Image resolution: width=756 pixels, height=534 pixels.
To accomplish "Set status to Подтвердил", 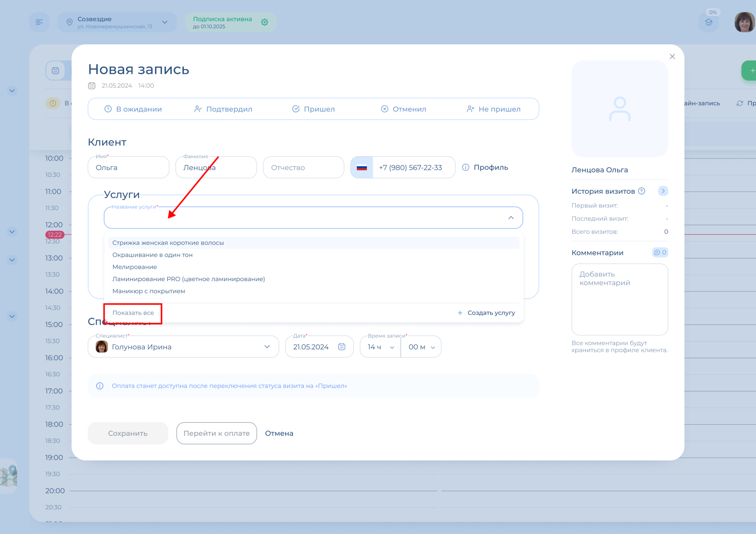I will coord(223,109).
